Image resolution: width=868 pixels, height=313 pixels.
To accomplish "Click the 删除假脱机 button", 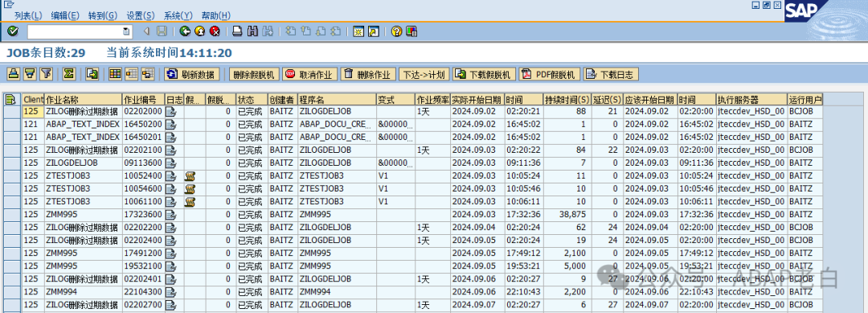I will click(x=253, y=74).
